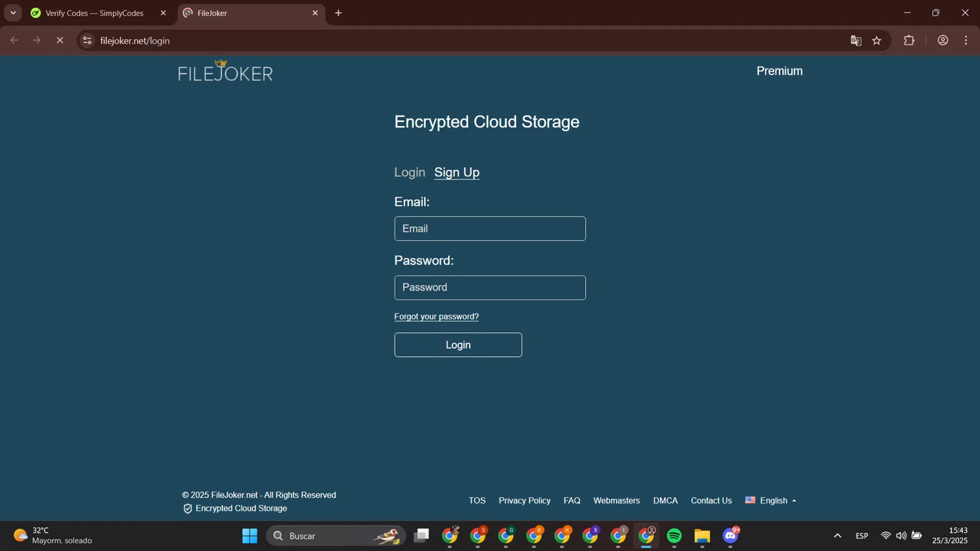Viewport: 980px width, 551px height.
Task: Open the weather widget showing 32°C
Action: click(x=53, y=536)
